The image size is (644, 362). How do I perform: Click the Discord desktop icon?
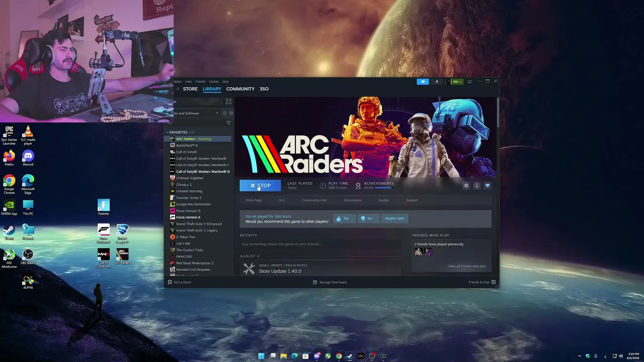pyautogui.click(x=28, y=158)
